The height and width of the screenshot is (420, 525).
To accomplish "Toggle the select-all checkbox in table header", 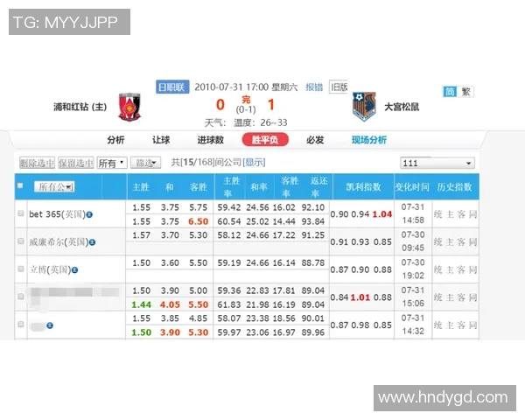I will [x=20, y=185].
